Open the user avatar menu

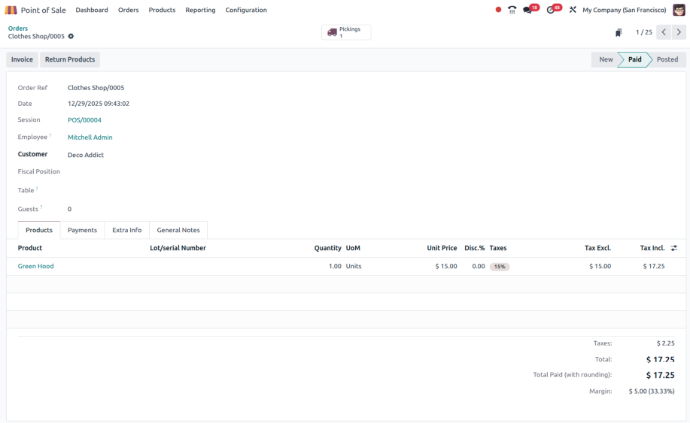678,10
